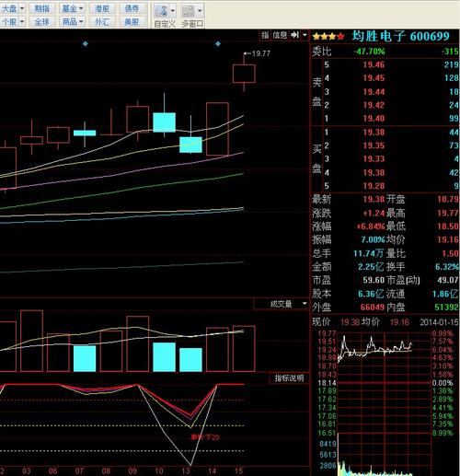Expand the 自定义 dropdown arrow

(x=173, y=11)
